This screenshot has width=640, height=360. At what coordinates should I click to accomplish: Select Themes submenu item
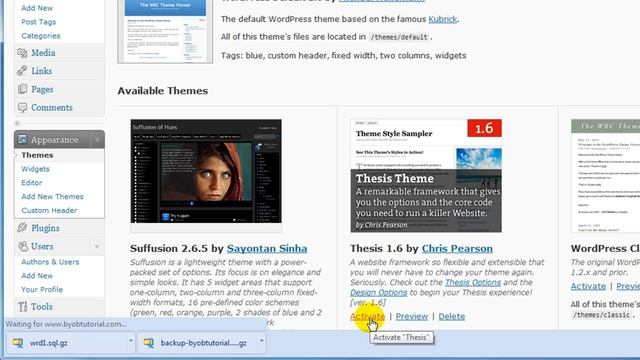(x=37, y=155)
